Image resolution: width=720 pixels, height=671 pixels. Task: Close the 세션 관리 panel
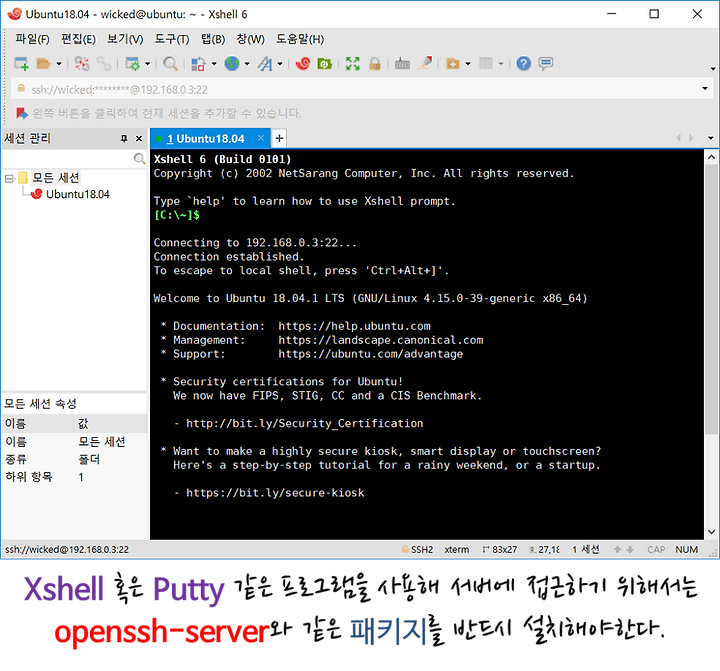pyautogui.click(x=139, y=138)
